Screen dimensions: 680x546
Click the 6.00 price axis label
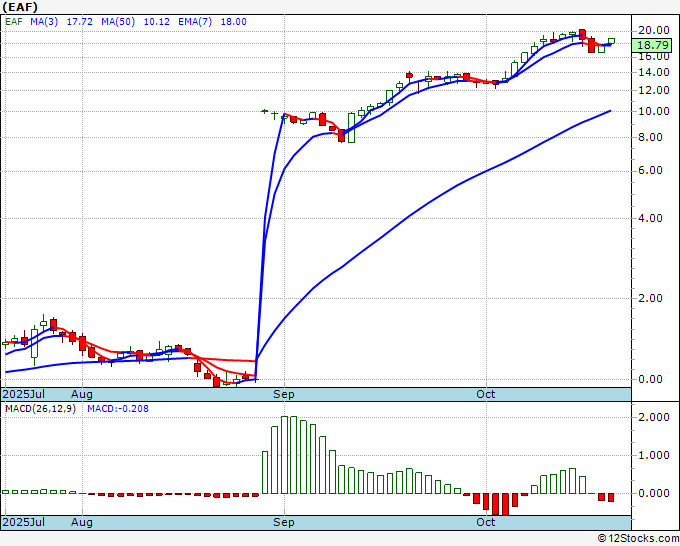[x=650, y=171]
